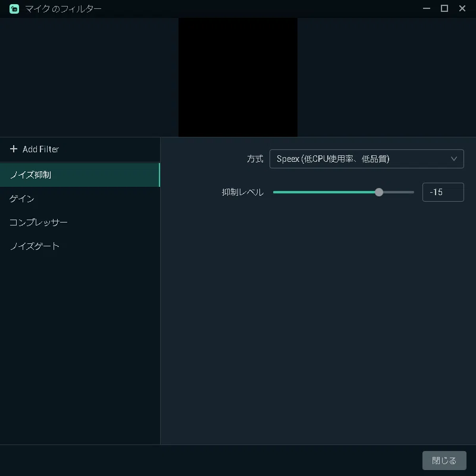Click the Add Filter label
Screen dimensions: 476x476
point(40,149)
